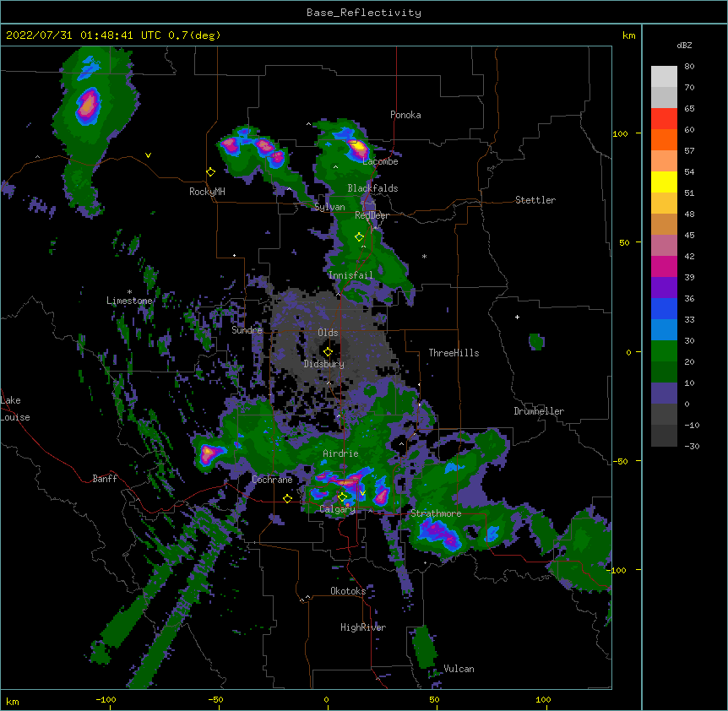Click the strong storm cell core near Lacombe
Screen dimensions: 728x711
(357, 148)
